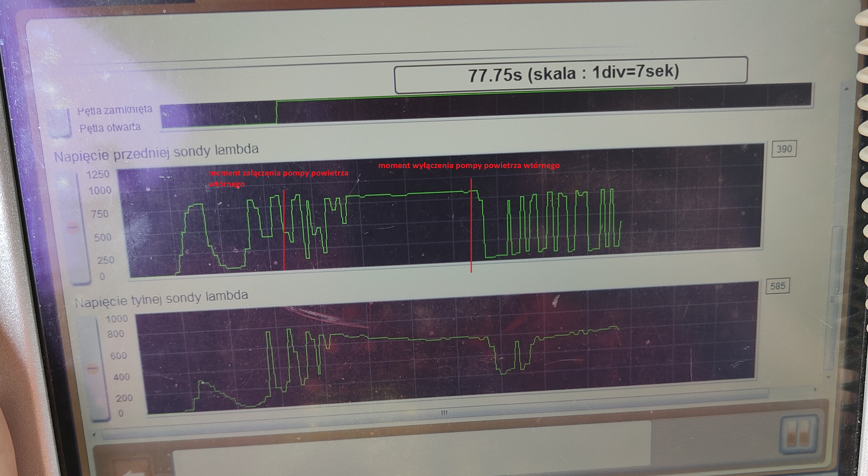Click the rear lambda value box 585
The height and width of the screenshot is (476, 868).
tap(777, 286)
